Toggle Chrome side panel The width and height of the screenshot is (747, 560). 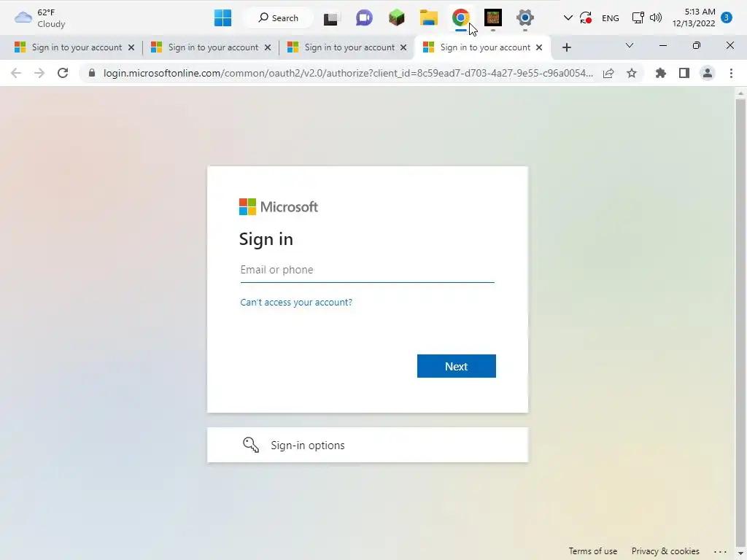click(x=684, y=74)
